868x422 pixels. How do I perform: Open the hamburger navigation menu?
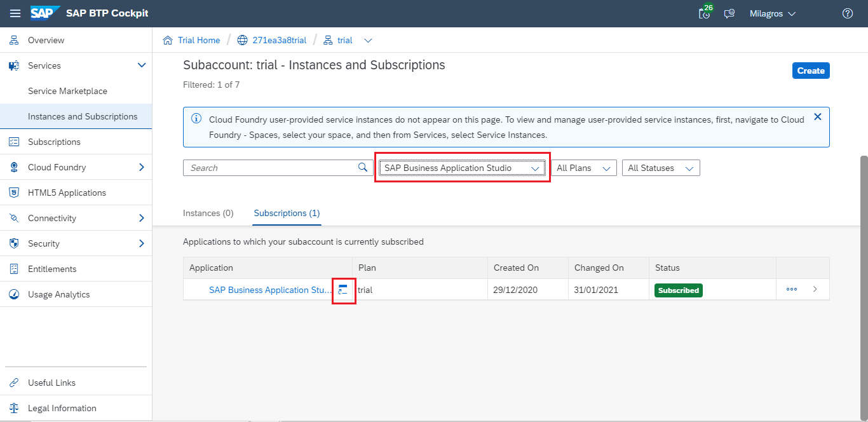(x=15, y=13)
